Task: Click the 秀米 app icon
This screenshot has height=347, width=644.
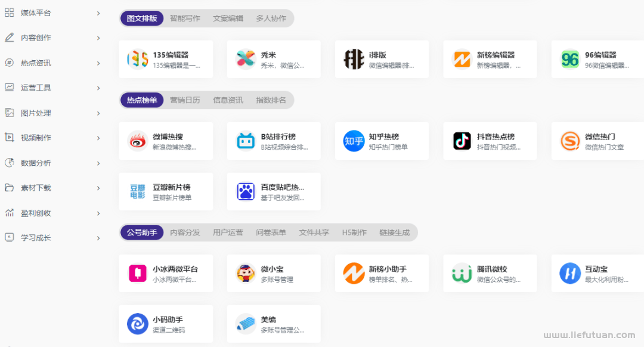Action: coord(246,59)
